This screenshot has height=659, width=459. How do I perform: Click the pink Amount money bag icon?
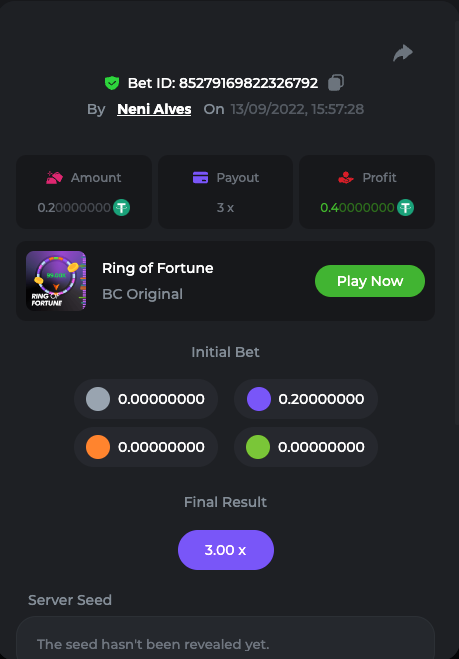click(54, 177)
